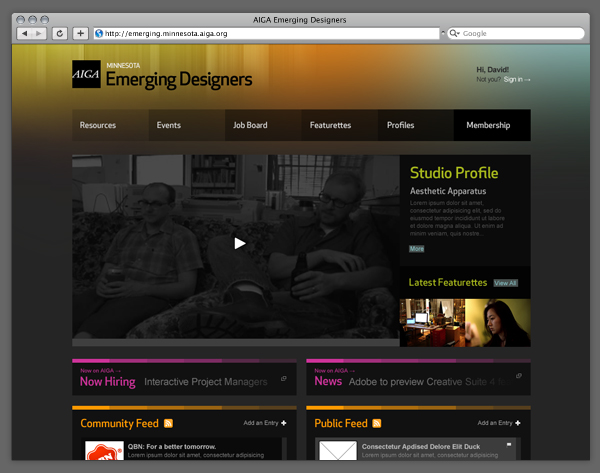
Task: Open the Events nav tab
Action: [x=187, y=125]
